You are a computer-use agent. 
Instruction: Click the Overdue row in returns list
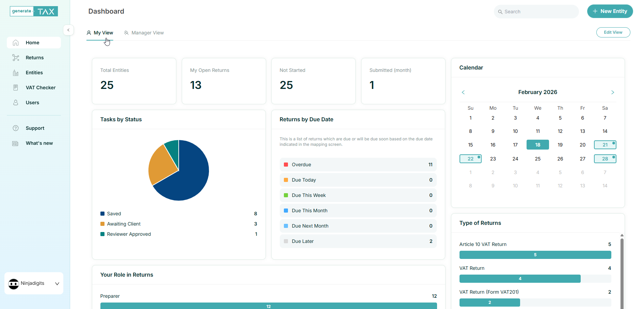pos(358,165)
